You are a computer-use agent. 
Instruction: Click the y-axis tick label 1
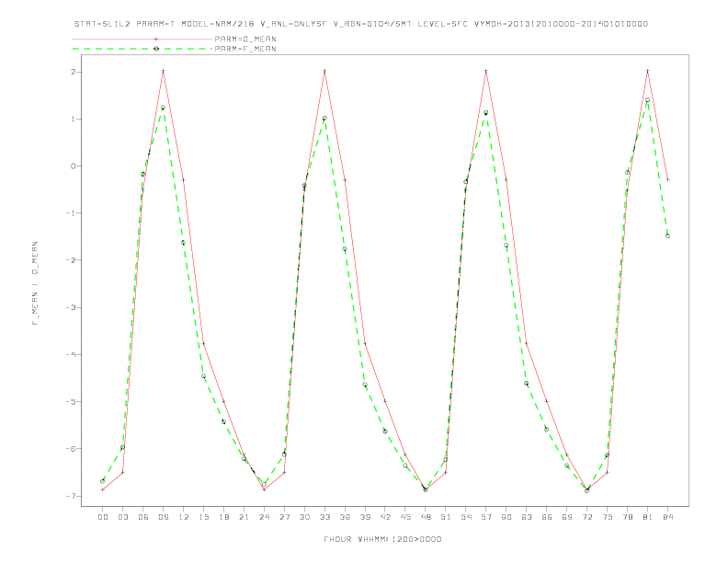(74, 119)
